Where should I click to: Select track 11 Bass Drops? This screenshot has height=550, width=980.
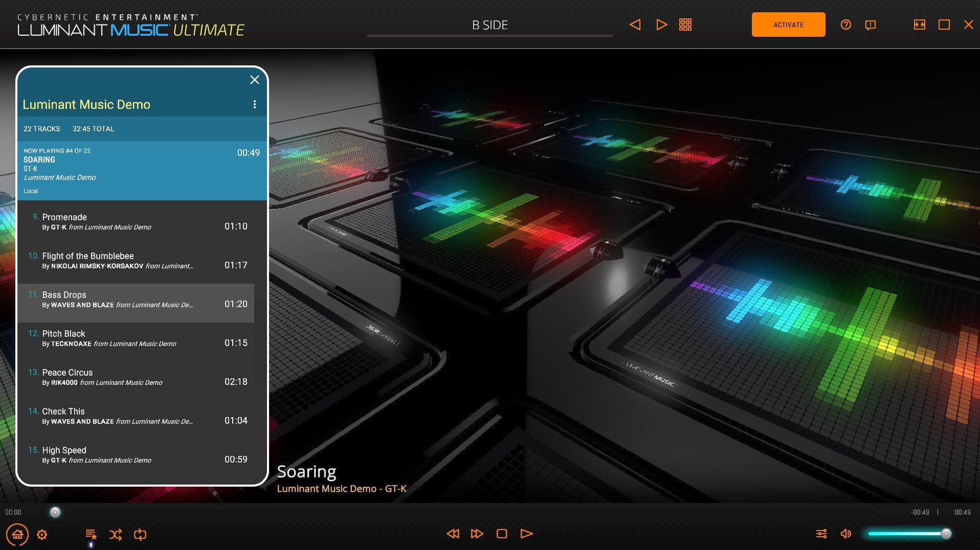click(x=136, y=303)
